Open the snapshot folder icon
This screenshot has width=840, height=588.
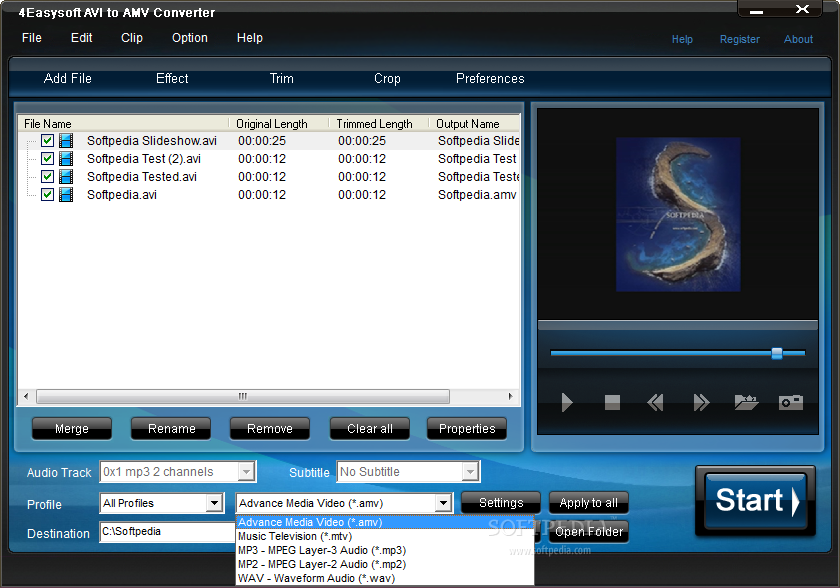(x=746, y=402)
